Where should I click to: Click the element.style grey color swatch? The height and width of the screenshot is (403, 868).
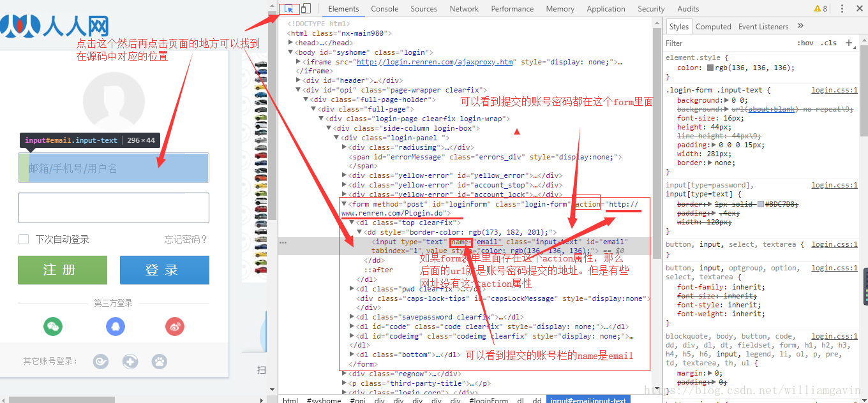(x=710, y=68)
